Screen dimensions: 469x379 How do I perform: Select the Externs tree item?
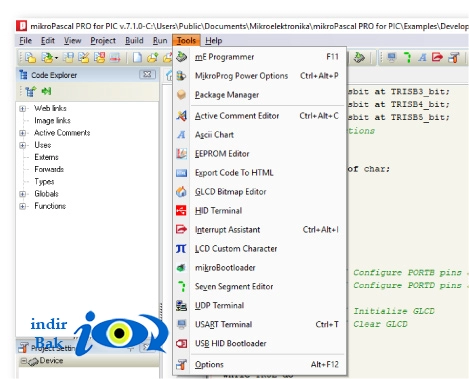pos(46,157)
